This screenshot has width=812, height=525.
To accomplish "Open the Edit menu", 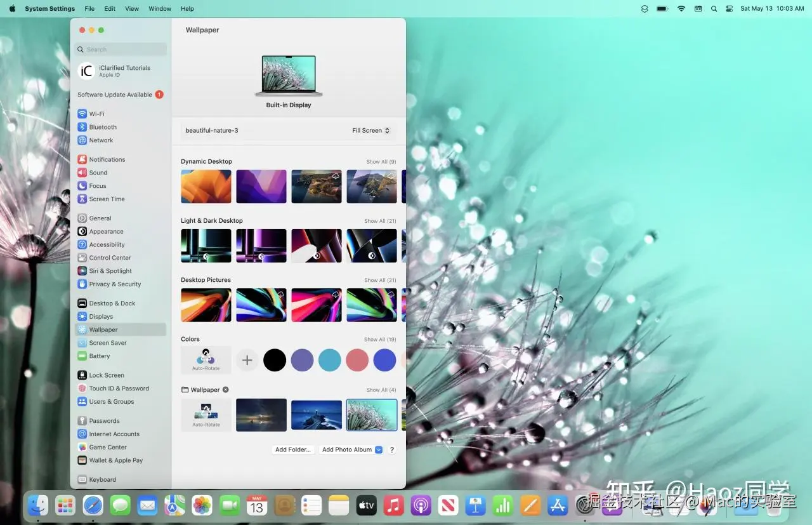I will tap(110, 9).
